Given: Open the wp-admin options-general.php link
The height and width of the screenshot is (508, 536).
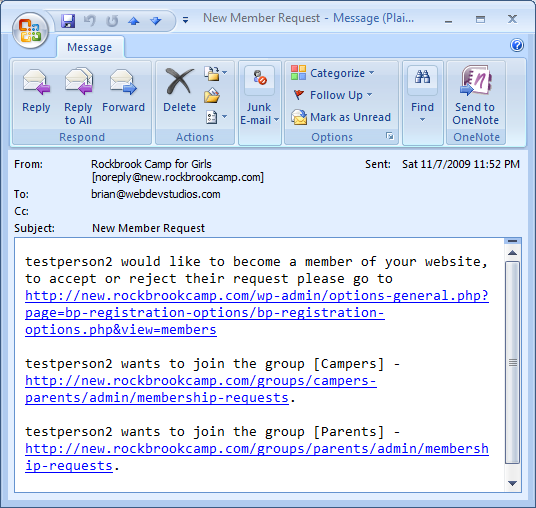Looking at the screenshot, I should (x=257, y=312).
